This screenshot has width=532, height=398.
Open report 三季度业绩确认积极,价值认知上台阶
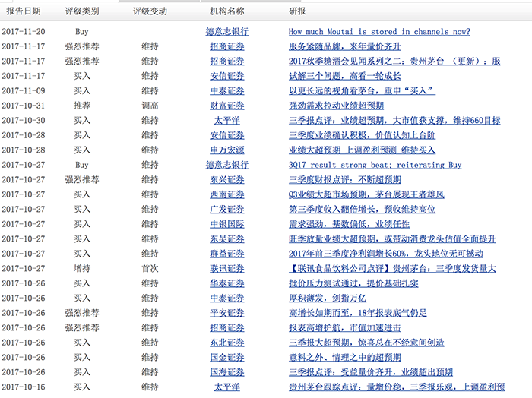coord(362,135)
